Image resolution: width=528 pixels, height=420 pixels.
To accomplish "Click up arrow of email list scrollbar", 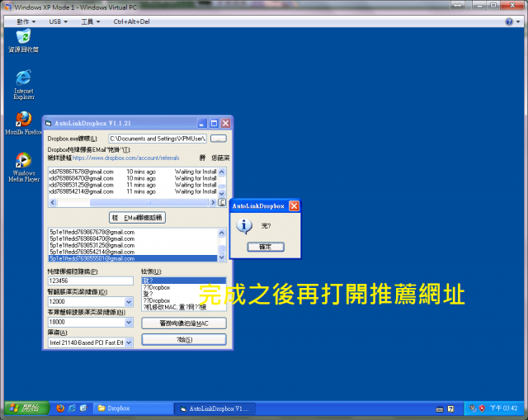I will coord(222,233).
